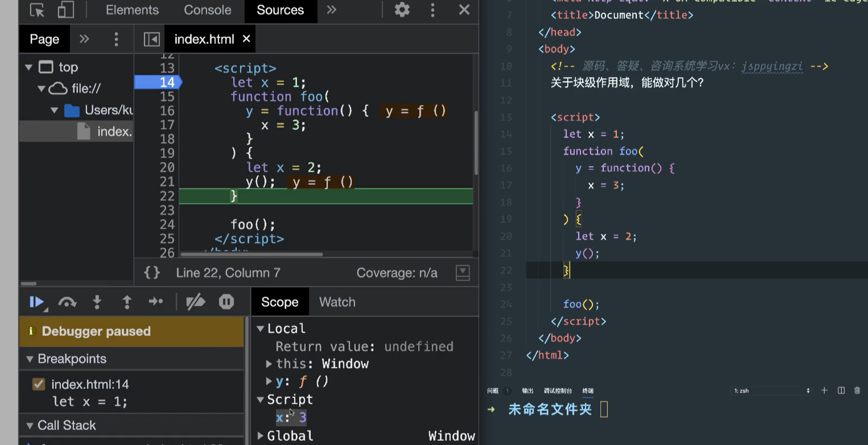
Task: Click the terminal prompt input area
Action: tap(604, 409)
